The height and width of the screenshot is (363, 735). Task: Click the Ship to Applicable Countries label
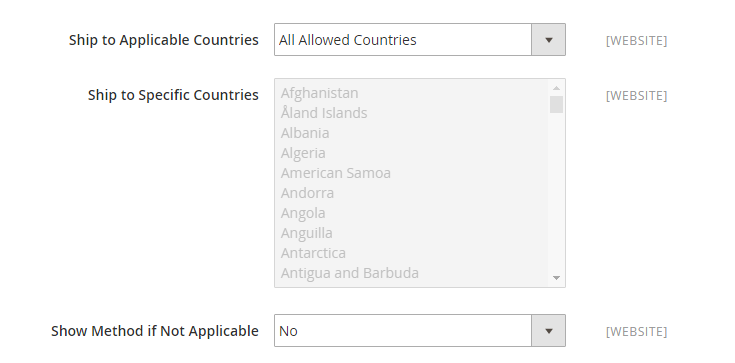[x=164, y=40]
